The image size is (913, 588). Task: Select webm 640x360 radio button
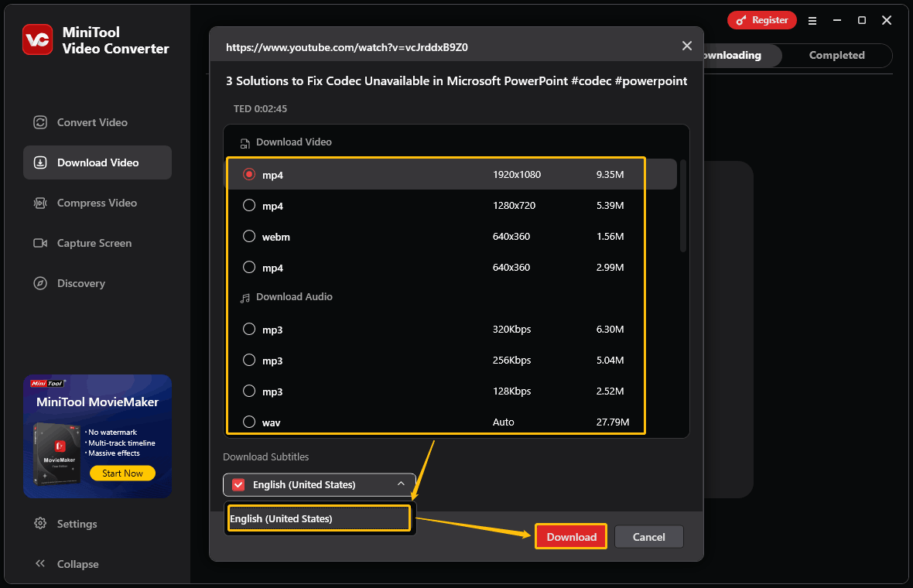[x=249, y=236]
